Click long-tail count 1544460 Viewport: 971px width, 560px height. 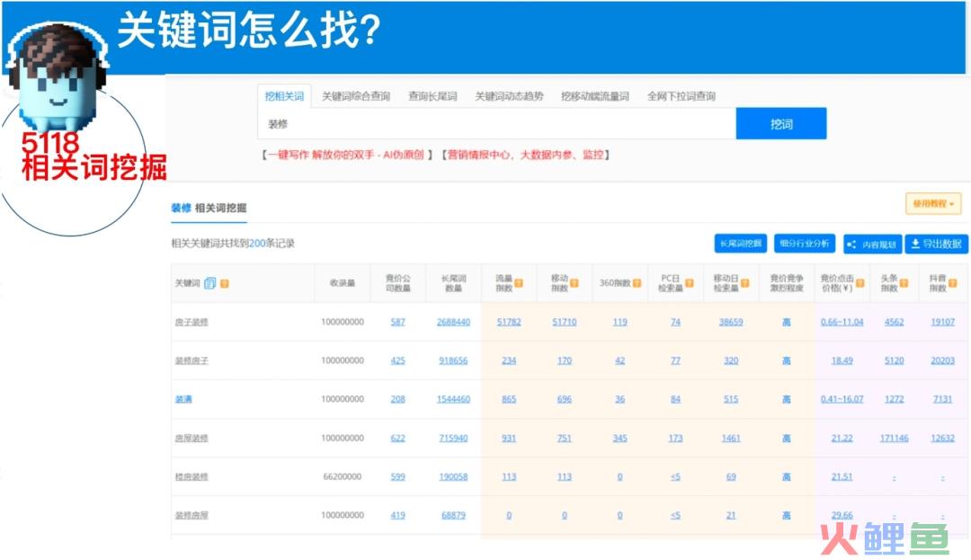[453, 400]
